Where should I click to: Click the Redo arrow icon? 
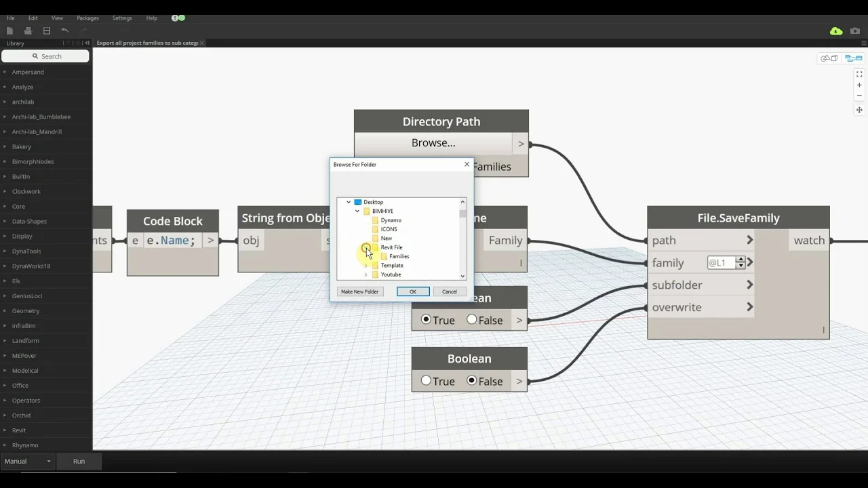83,30
